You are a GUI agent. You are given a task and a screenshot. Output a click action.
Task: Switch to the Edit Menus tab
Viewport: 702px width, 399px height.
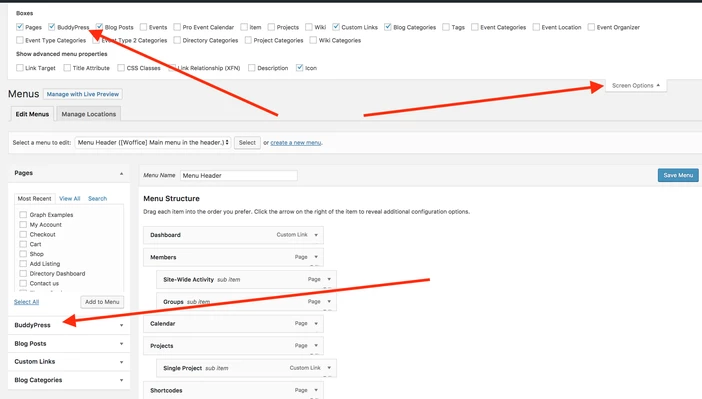pyautogui.click(x=32, y=114)
